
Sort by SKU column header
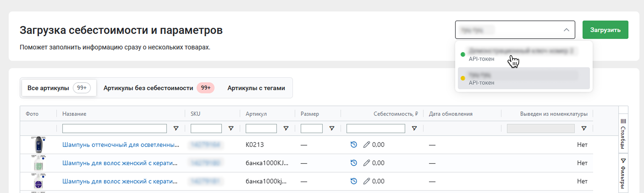195,114
